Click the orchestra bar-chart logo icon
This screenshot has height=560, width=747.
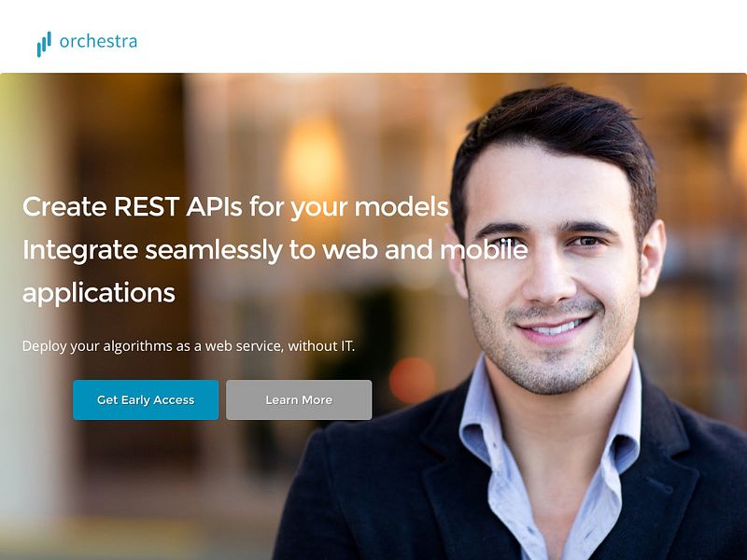(44, 44)
